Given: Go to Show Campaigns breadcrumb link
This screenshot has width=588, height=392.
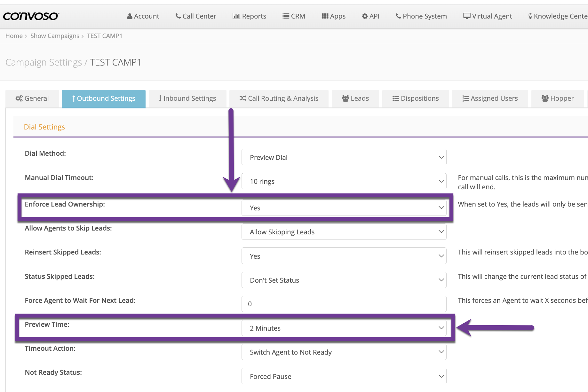Looking at the screenshot, I should [55, 36].
